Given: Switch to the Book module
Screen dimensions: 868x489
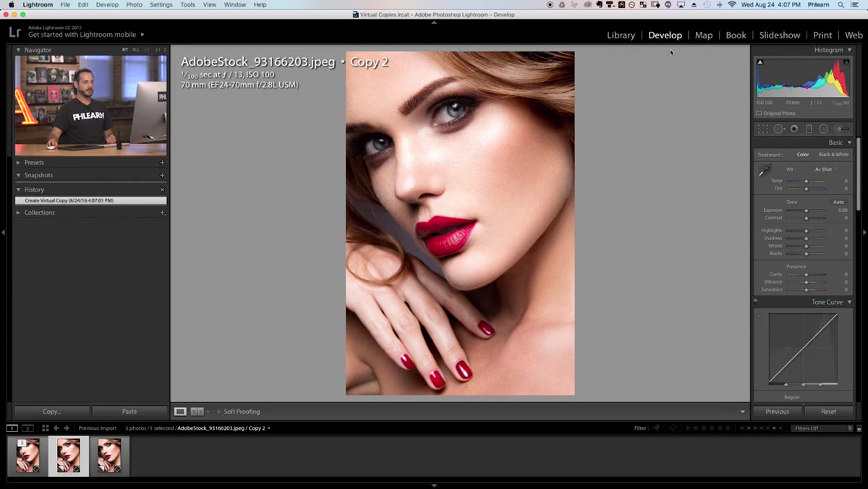Looking at the screenshot, I should click(736, 35).
